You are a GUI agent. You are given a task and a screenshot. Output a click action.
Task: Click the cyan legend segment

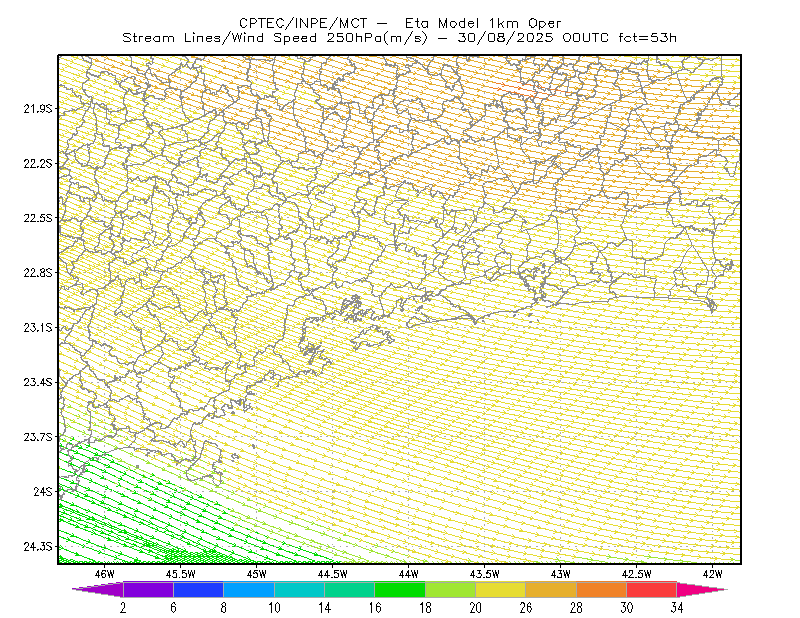click(299, 589)
